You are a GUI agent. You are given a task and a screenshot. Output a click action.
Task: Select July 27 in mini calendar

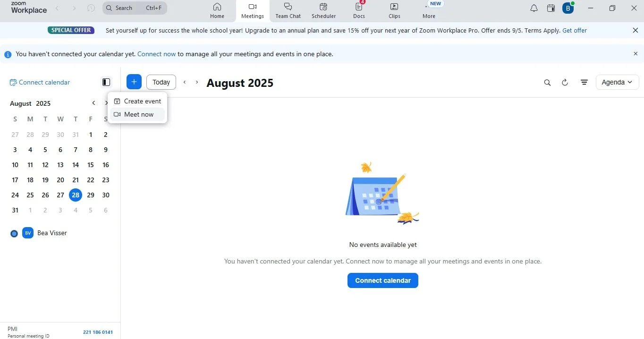pyautogui.click(x=15, y=135)
